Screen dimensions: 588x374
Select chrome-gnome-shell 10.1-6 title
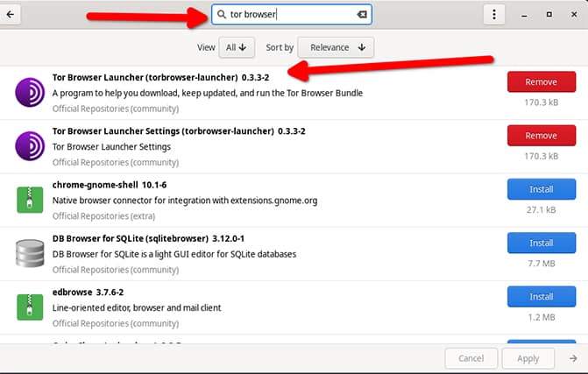(x=110, y=185)
